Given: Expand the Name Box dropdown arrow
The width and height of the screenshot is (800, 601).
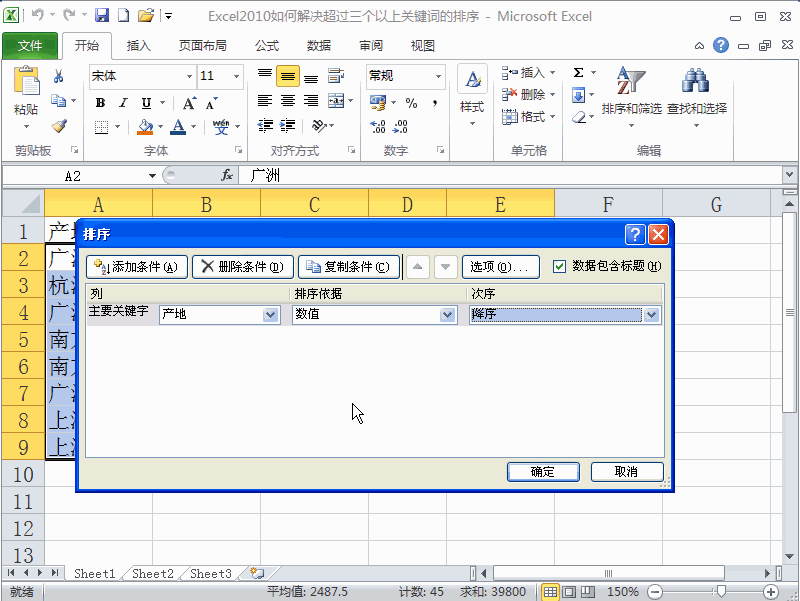Looking at the screenshot, I should click(x=152, y=176).
